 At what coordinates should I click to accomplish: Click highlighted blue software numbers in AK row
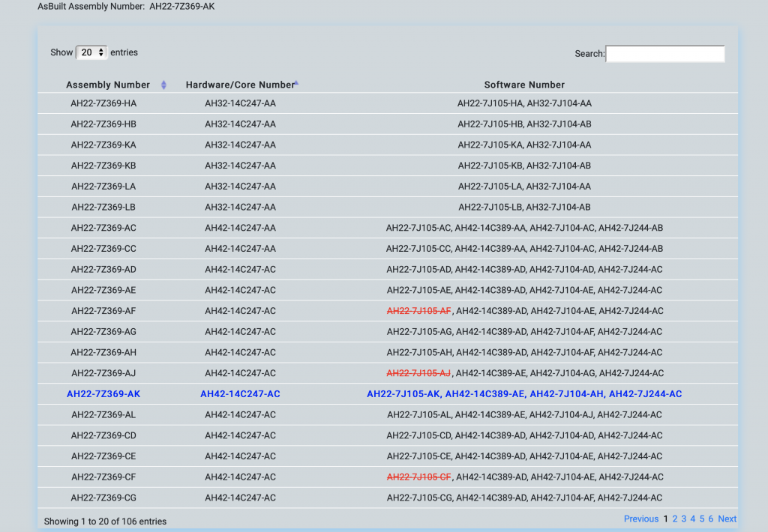tap(524, 394)
